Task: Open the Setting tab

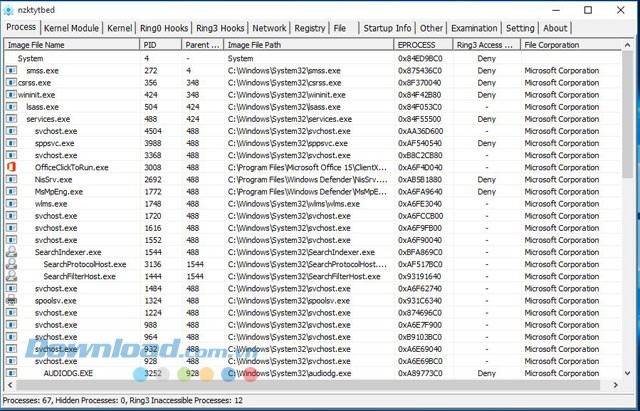Action: [x=520, y=28]
